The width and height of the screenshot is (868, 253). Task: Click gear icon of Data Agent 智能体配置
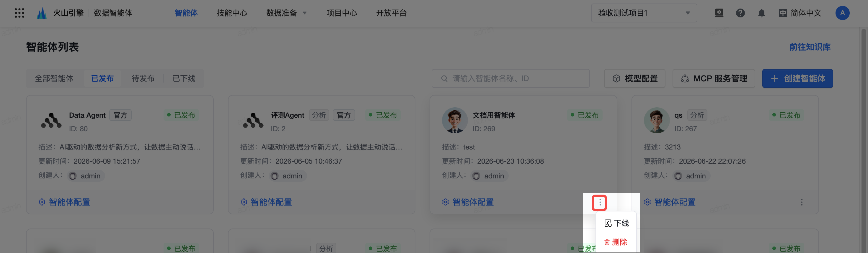click(42, 202)
